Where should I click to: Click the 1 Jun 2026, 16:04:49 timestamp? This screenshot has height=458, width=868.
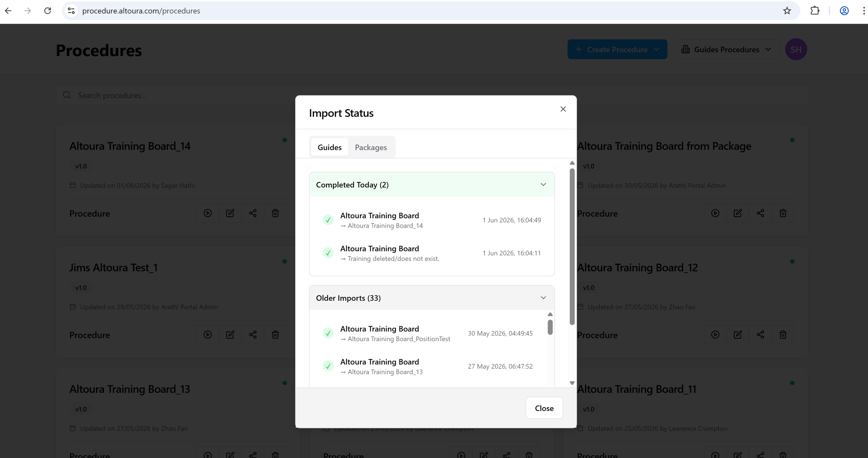[x=511, y=220]
